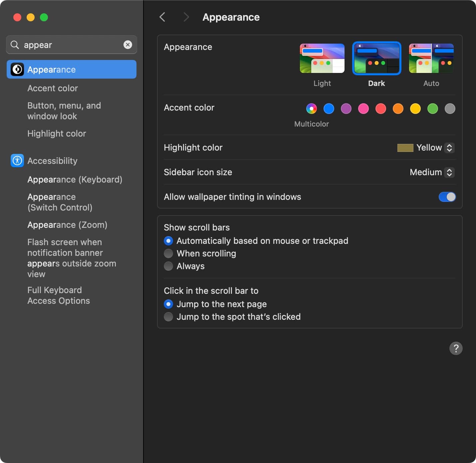Open Accessibility via its sidebar icon
Viewport: 476px width, 463px height.
tap(17, 161)
